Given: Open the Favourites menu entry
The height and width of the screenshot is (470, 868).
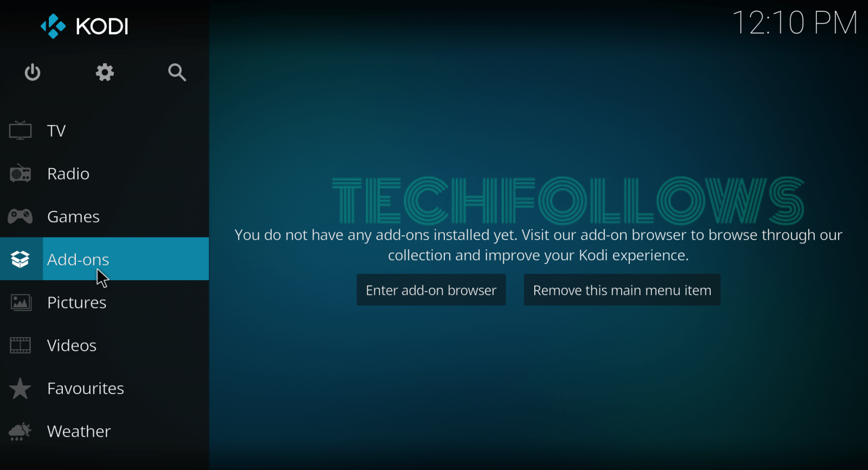Looking at the screenshot, I should pos(86,388).
